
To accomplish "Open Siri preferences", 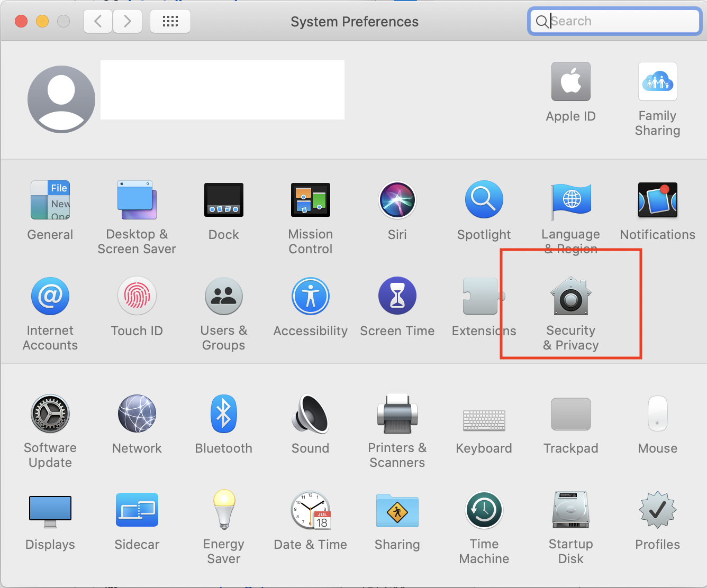I will (x=397, y=200).
